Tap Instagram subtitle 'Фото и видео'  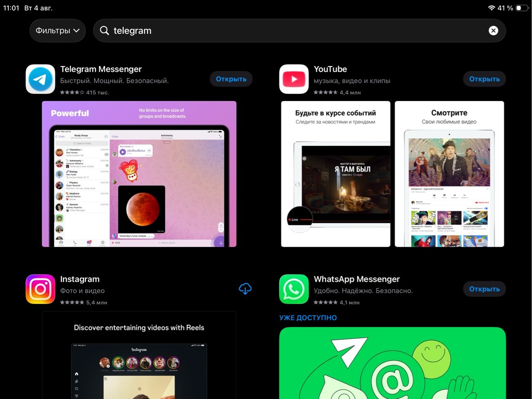83,291
